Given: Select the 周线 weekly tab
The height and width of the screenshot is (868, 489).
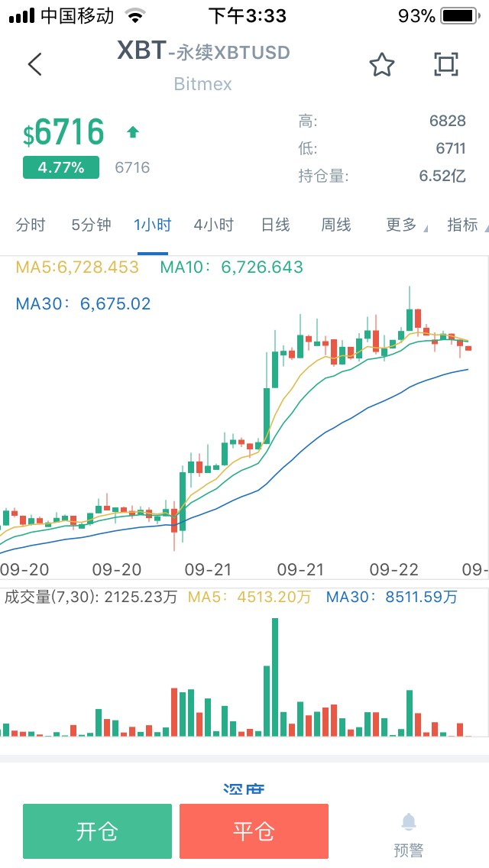Looking at the screenshot, I should [x=335, y=225].
